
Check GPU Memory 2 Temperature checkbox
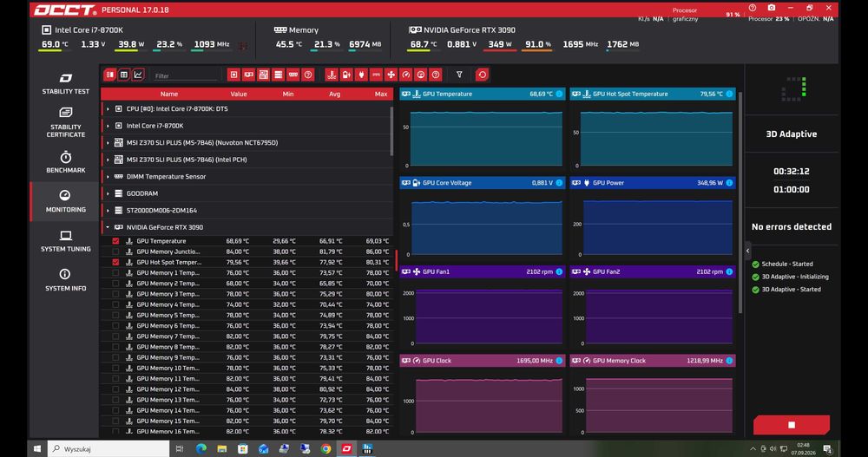tap(115, 284)
